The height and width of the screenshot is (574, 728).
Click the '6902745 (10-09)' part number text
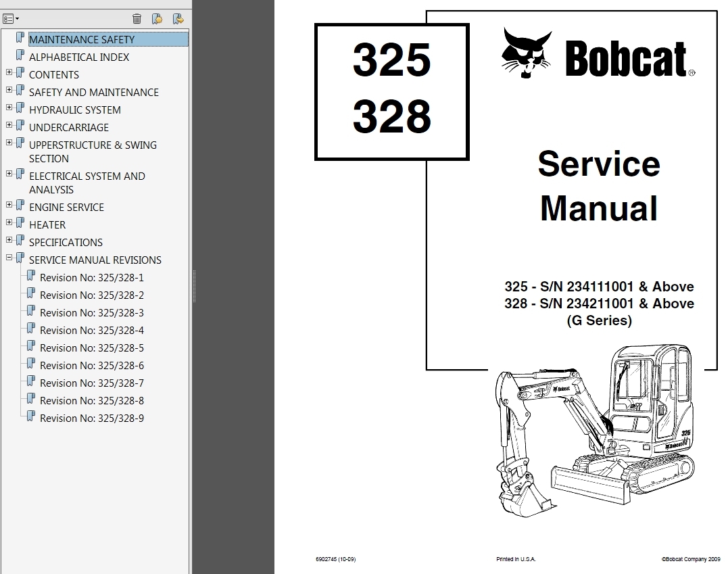pos(336,559)
